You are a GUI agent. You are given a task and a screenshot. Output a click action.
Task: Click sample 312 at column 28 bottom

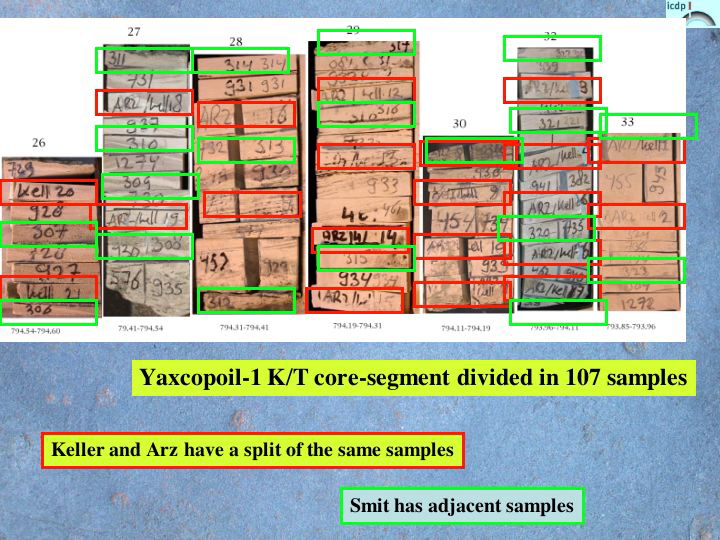246,300
